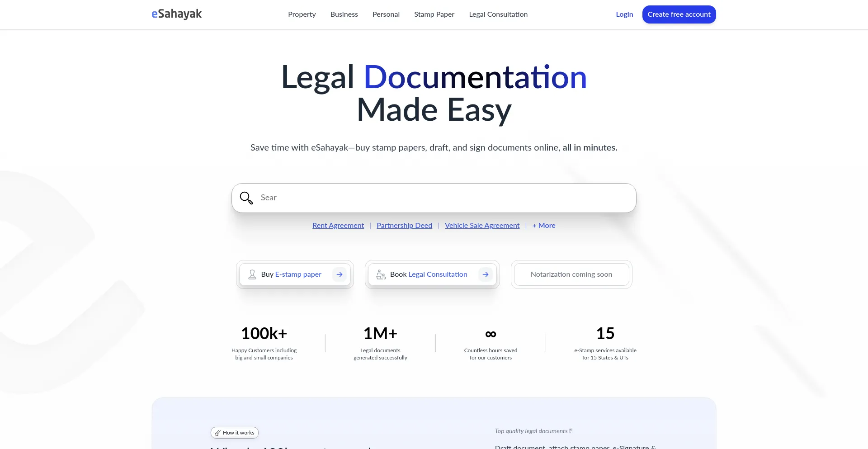Expand + More document suggestions
This screenshot has width=868, height=449.
click(x=543, y=226)
